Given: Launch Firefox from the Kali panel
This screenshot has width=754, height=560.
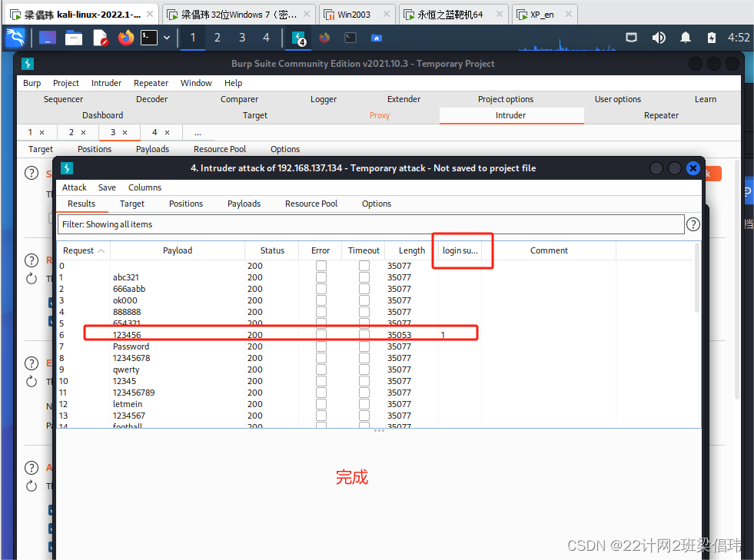Looking at the screenshot, I should tap(126, 38).
